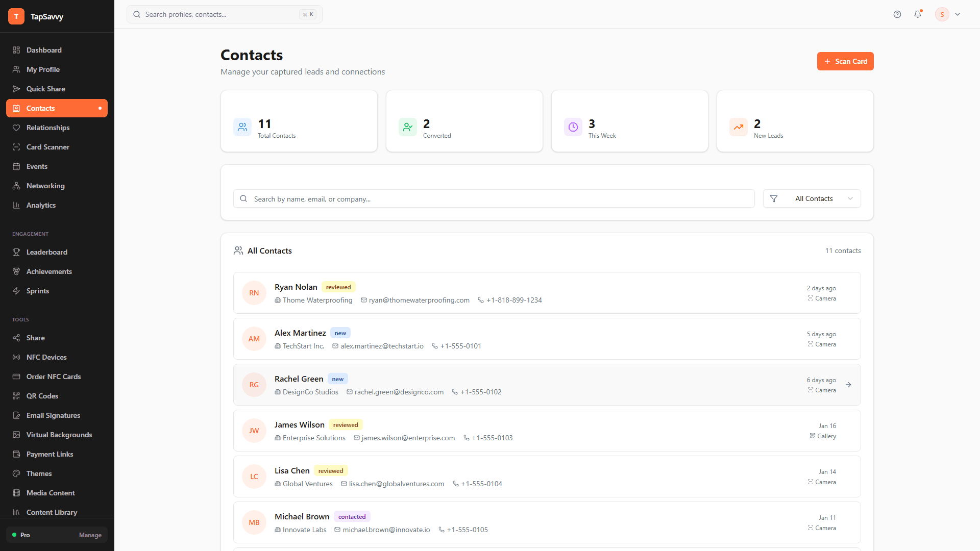Open the Card Scanner tool
This screenshot has height=551, width=980.
click(48, 147)
